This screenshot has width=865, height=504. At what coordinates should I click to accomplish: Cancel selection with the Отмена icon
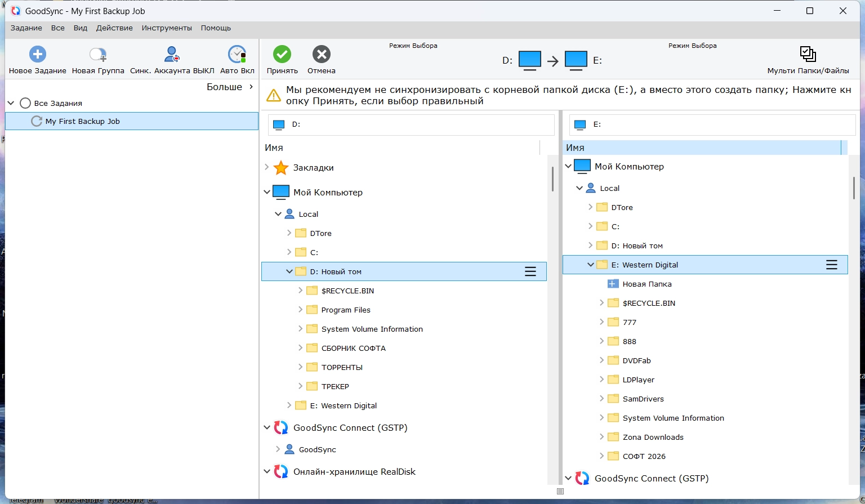(322, 55)
